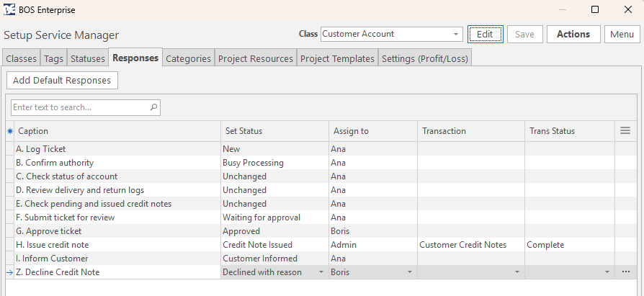Image resolution: width=644 pixels, height=296 pixels.
Task: Click the Save button
Action: tap(525, 34)
